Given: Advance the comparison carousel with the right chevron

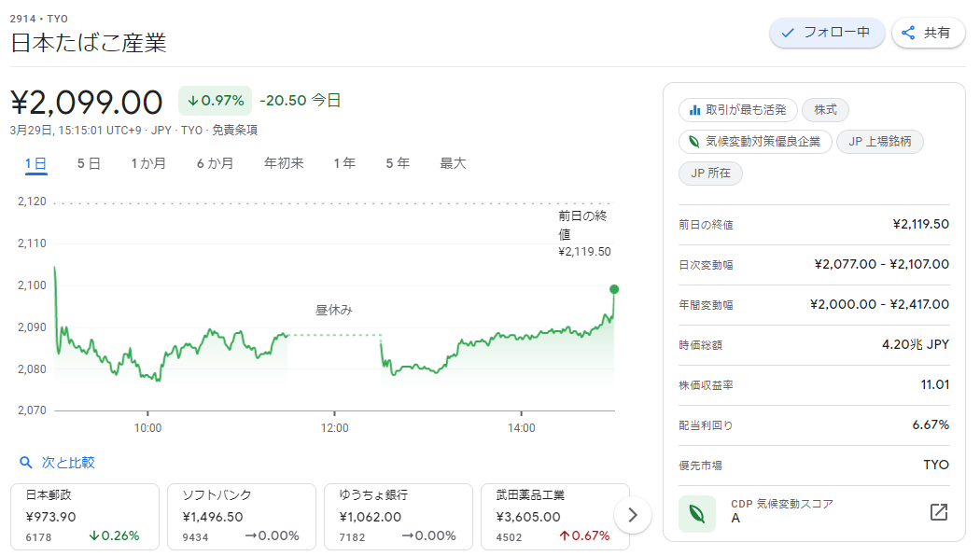Looking at the screenshot, I should click(x=633, y=515).
